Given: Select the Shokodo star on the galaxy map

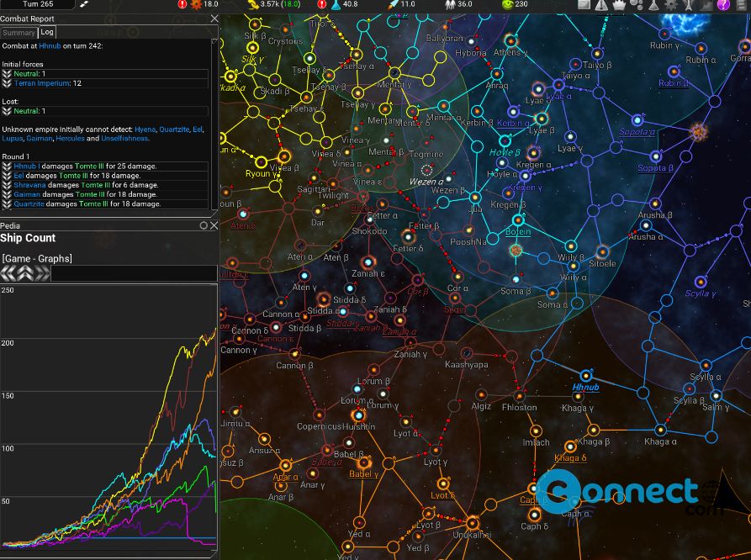Looking at the screenshot, I should [x=370, y=220].
